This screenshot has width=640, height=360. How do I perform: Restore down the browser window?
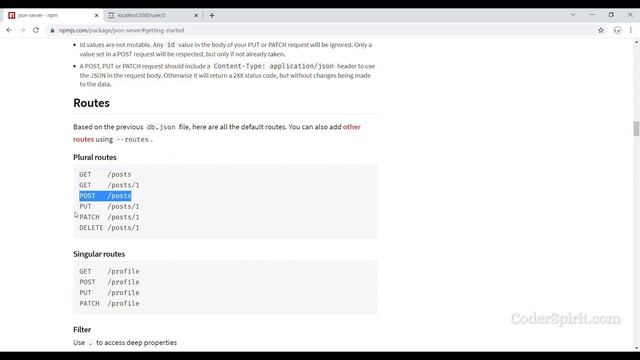click(611, 15)
